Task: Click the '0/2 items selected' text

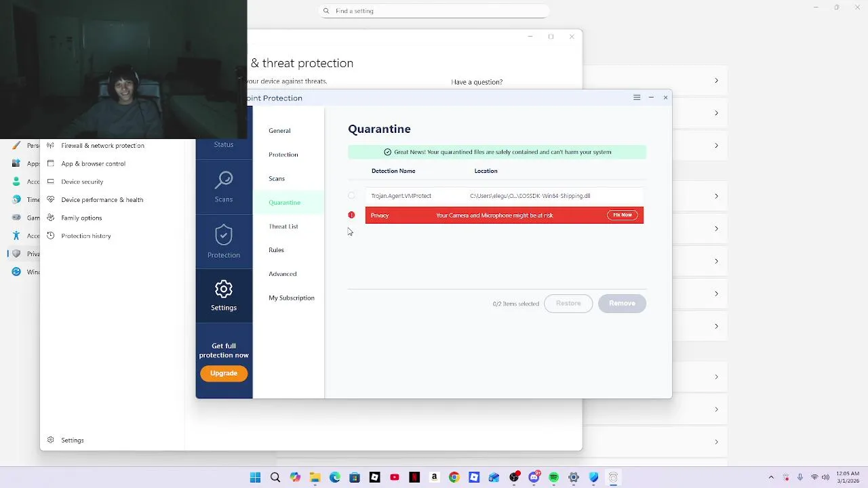Action: pos(516,304)
